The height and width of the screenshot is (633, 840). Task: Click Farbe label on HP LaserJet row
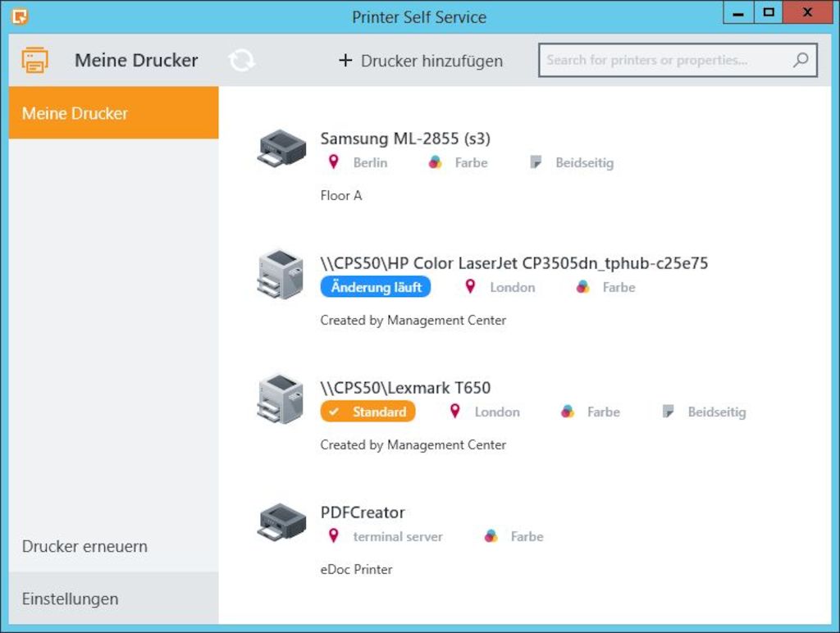619,288
